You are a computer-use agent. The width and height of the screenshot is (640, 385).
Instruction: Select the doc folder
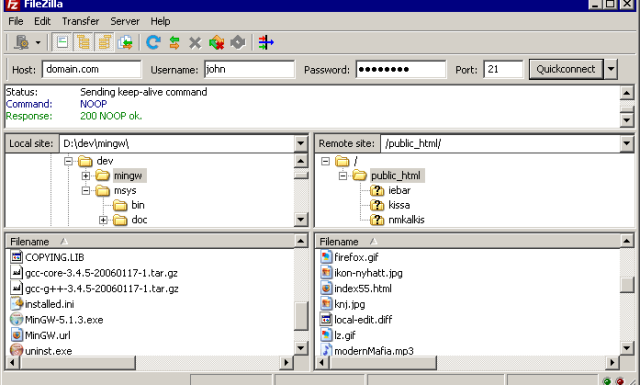(139, 220)
